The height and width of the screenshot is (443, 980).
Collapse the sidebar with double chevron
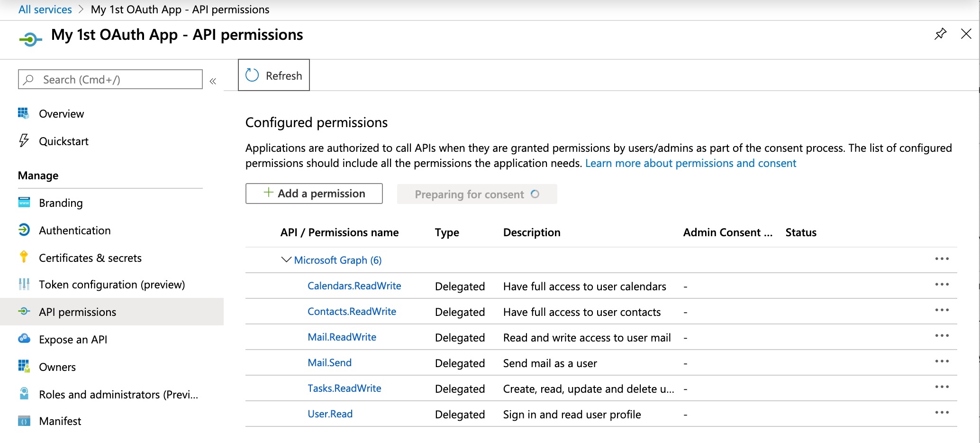click(213, 81)
